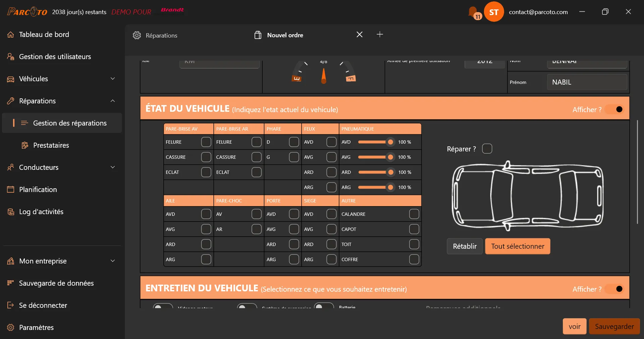Expand the Conducteurs menu chevron
The height and width of the screenshot is (339, 644).
coord(113,167)
